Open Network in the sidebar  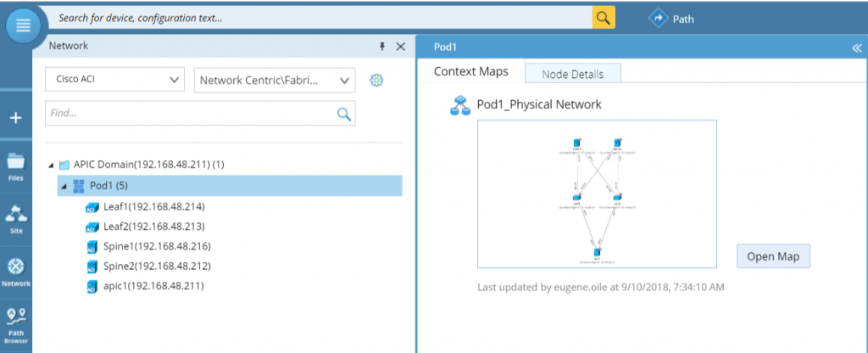16,272
